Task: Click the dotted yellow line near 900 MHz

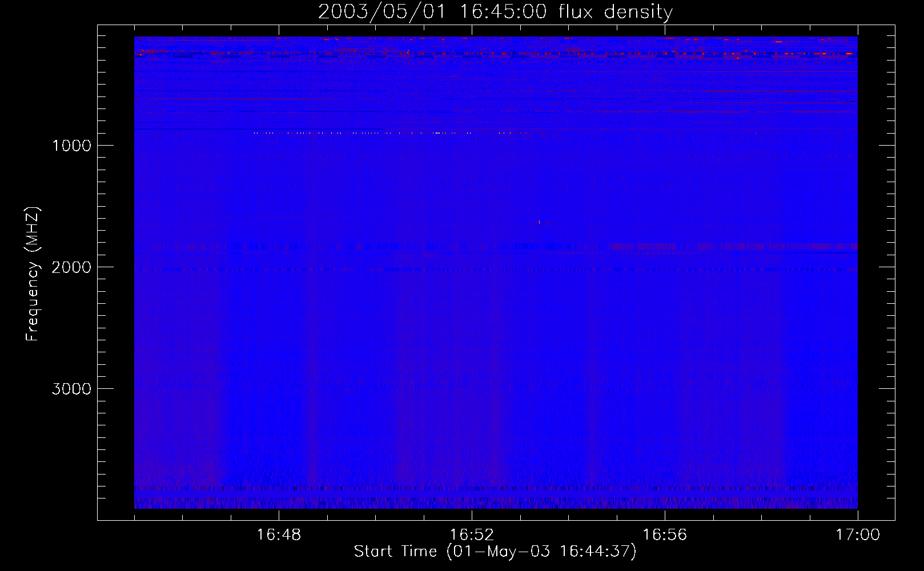Action: point(391,133)
